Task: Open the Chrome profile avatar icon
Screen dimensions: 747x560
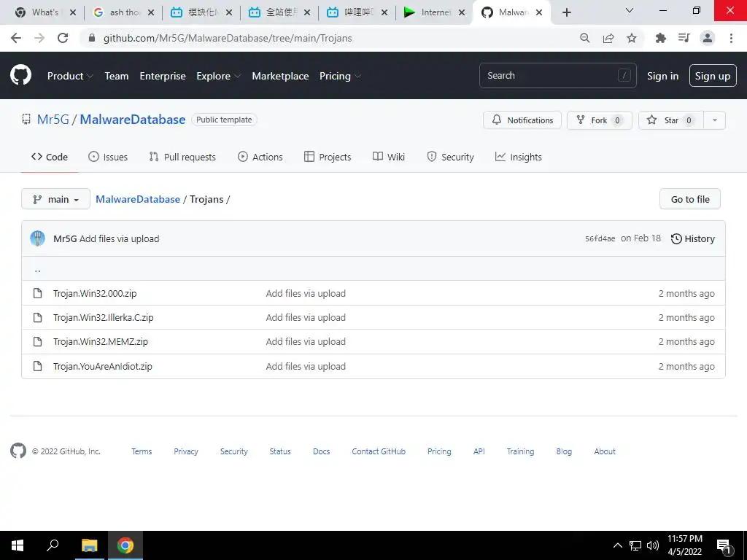Action: [708, 38]
